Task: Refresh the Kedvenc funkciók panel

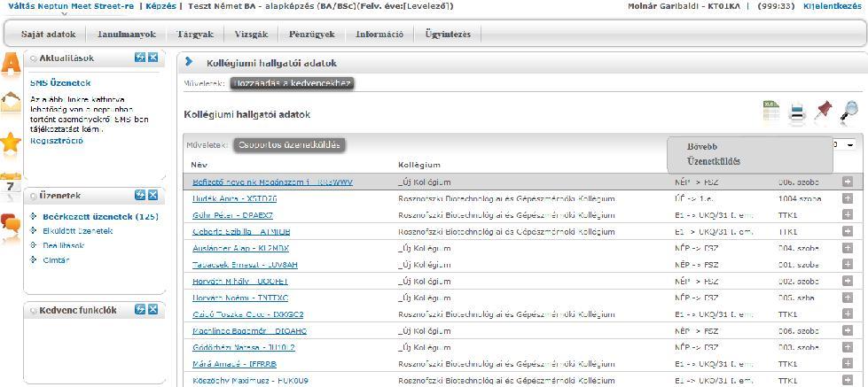Action: 140,310
